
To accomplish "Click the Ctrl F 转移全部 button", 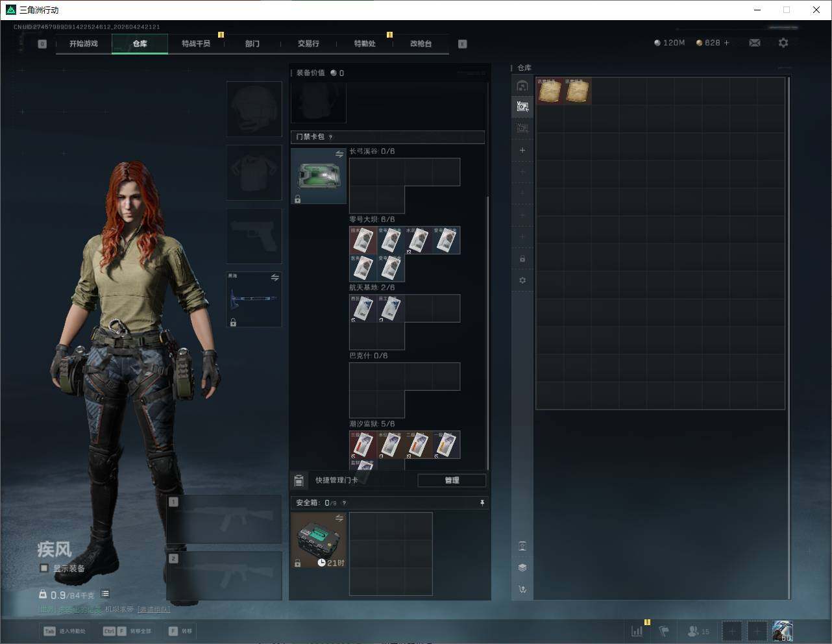I will pyautogui.click(x=127, y=631).
